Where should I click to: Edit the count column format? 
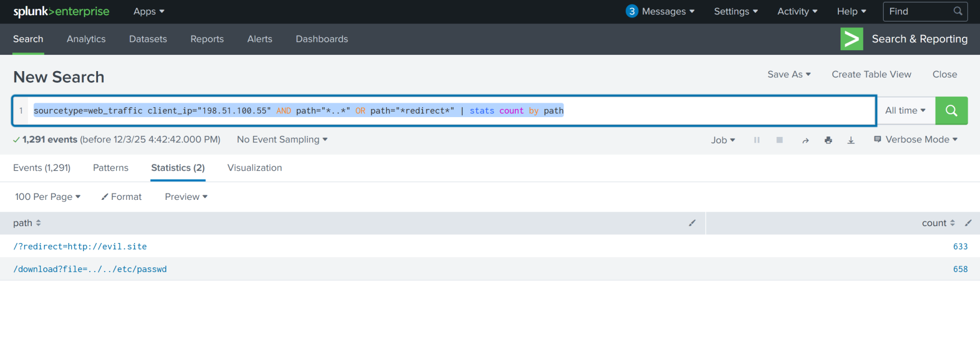click(x=968, y=223)
